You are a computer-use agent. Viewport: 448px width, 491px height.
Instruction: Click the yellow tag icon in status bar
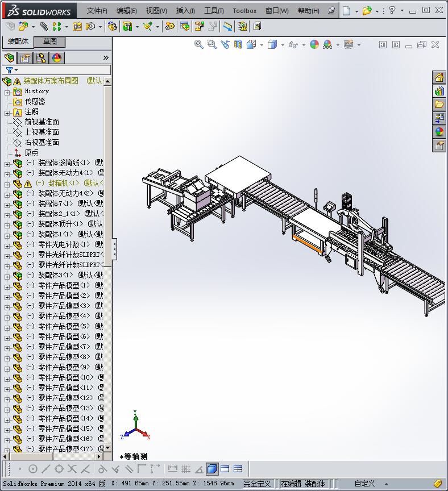point(438,484)
